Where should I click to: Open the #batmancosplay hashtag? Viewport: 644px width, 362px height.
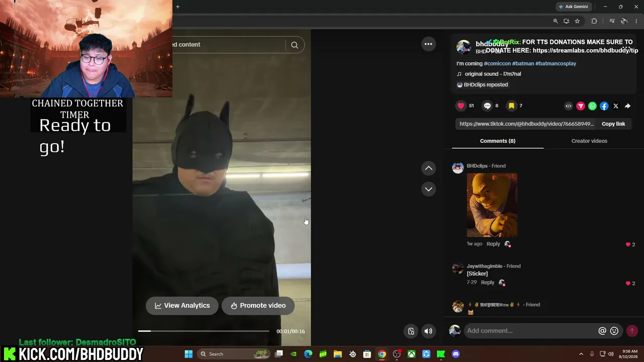(x=556, y=63)
